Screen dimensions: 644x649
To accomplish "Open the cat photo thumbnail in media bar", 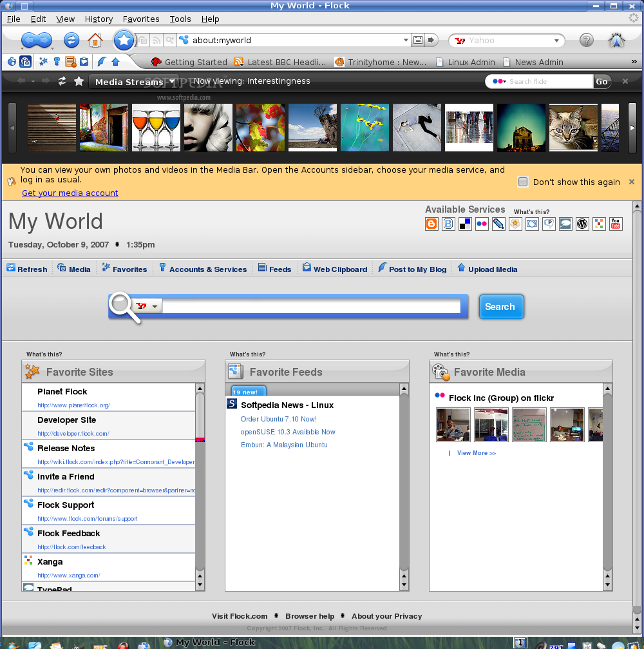I will [x=573, y=128].
